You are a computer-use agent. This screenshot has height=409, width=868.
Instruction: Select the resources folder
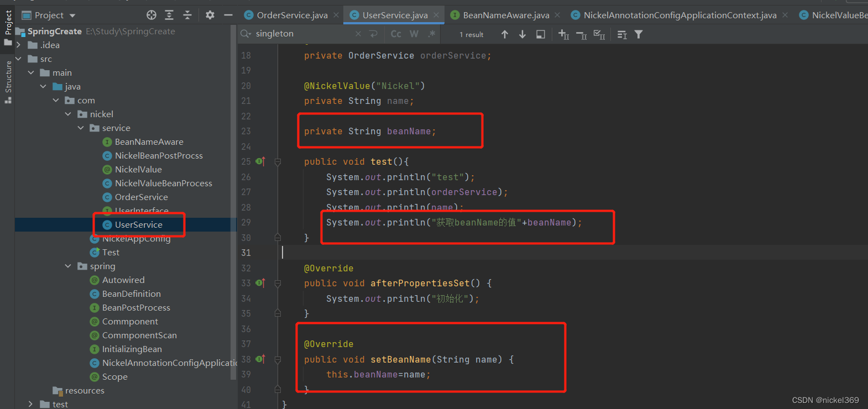pos(84,390)
